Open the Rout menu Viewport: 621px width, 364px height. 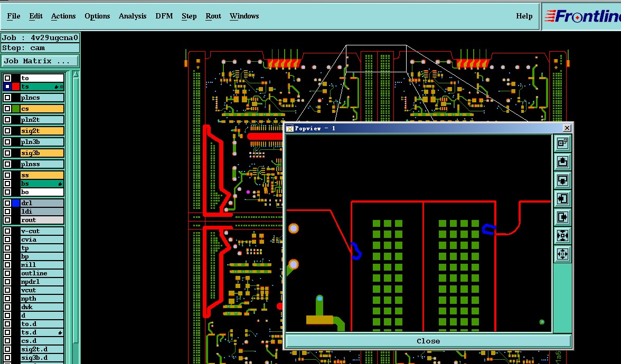pyautogui.click(x=213, y=16)
